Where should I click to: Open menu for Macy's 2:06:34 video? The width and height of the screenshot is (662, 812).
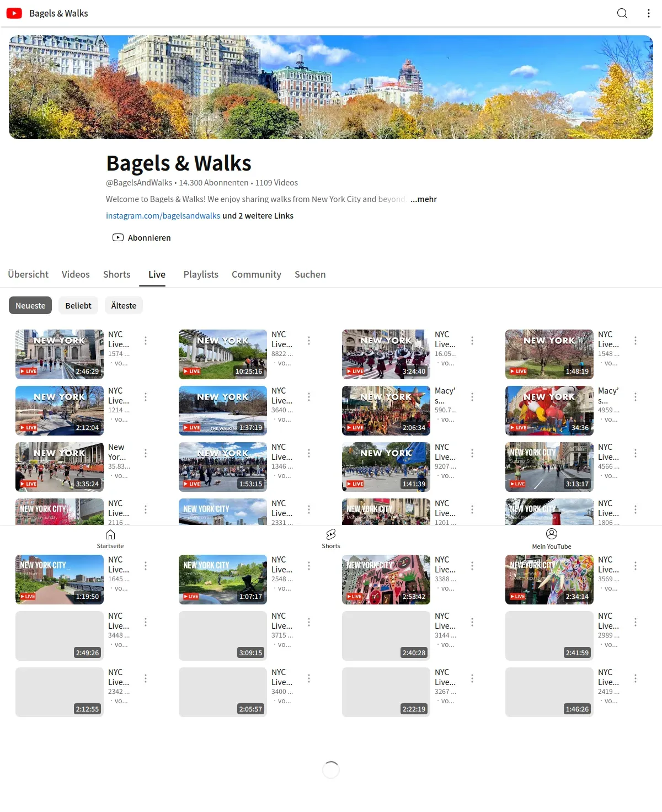472,397
